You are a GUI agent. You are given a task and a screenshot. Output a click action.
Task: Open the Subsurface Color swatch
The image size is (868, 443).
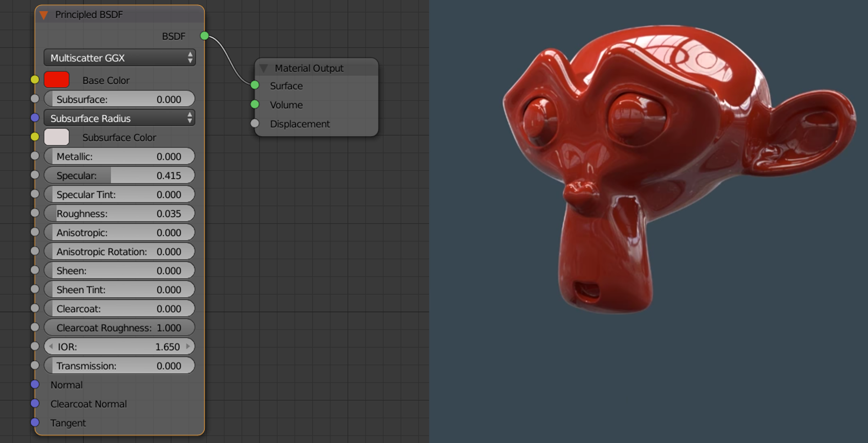(x=57, y=137)
